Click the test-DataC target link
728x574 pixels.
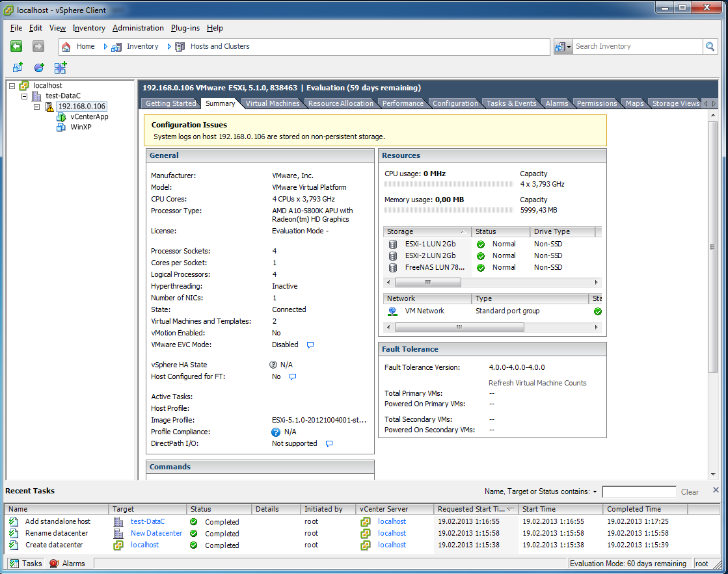point(148,521)
